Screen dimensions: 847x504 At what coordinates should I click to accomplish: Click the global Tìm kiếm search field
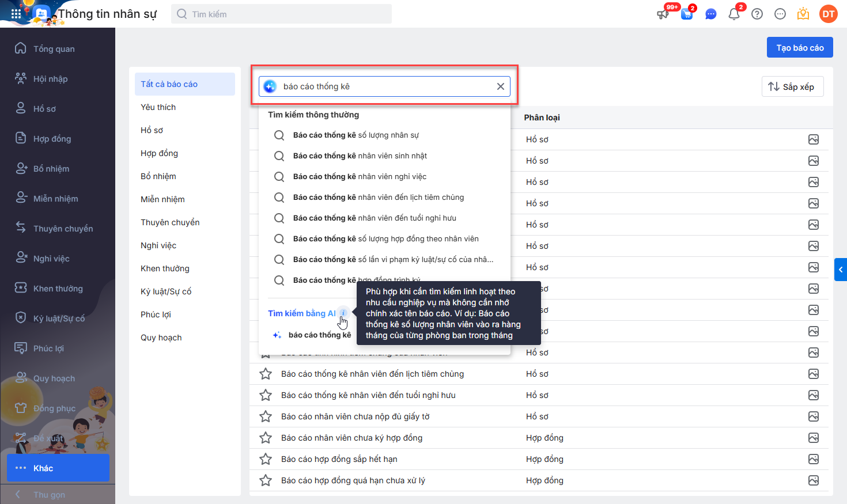[x=281, y=14]
